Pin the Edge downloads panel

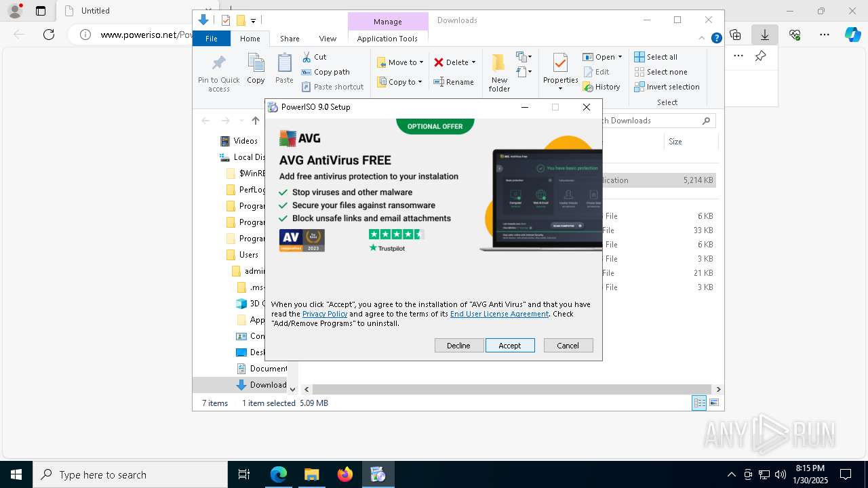761,56
